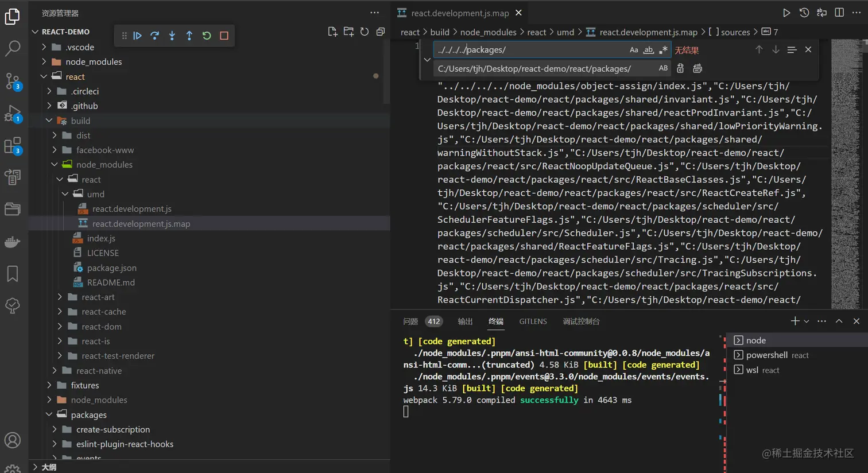Click Continue in debug toolbar

click(138, 36)
